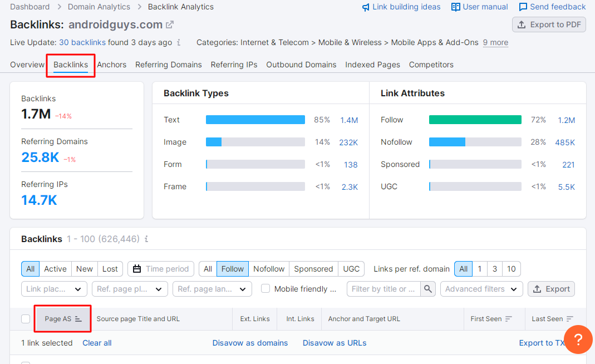Screen dimensions: 595x364
Task: Expand the 9 more categories link
Action: (x=495, y=42)
